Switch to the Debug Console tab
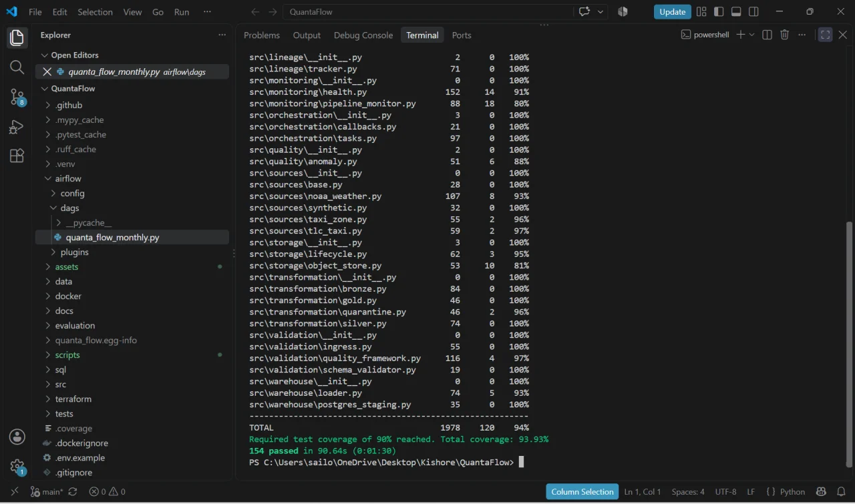 [363, 35]
